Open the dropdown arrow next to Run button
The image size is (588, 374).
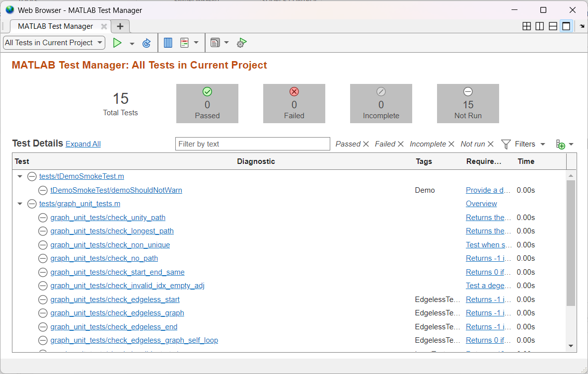[x=132, y=43]
